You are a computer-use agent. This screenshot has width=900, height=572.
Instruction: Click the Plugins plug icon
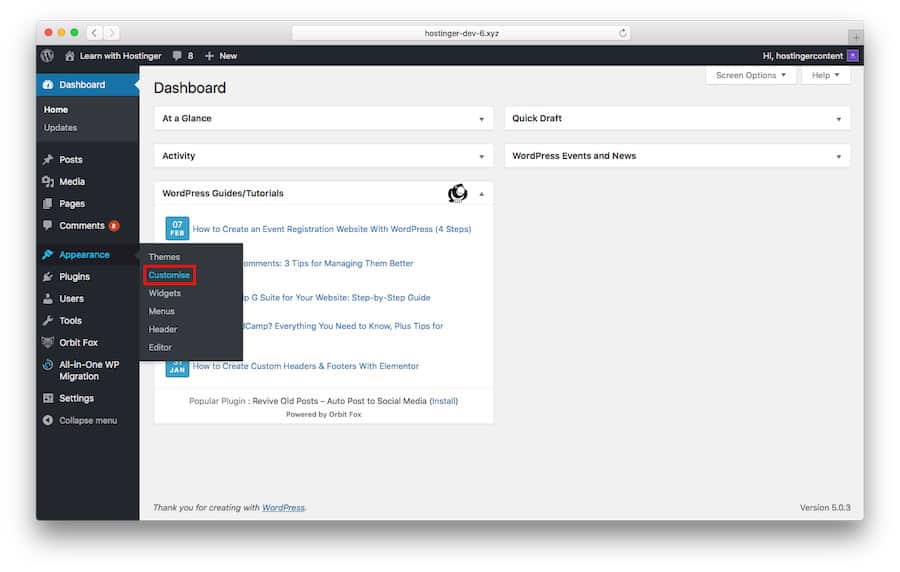click(48, 277)
